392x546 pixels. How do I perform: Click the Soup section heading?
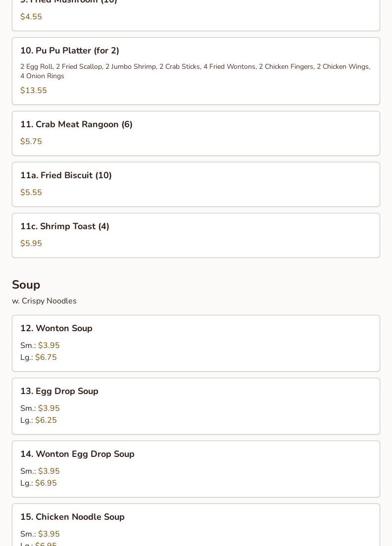coord(26,285)
